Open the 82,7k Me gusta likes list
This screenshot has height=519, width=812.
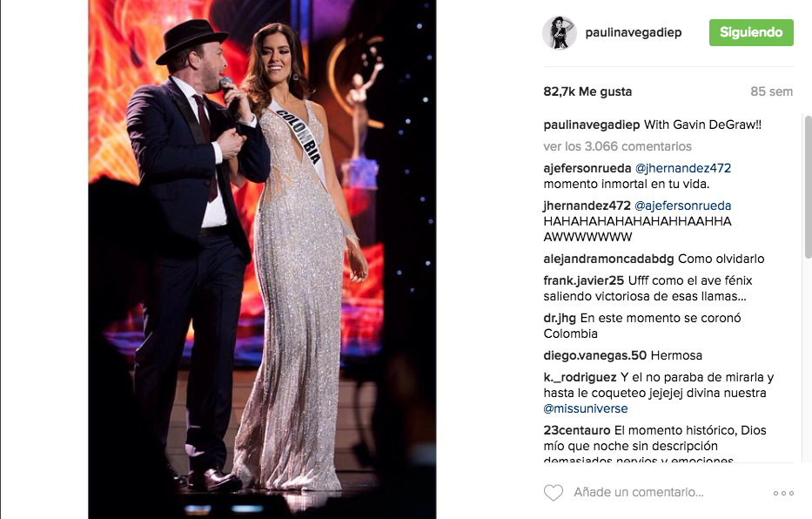[x=587, y=91]
